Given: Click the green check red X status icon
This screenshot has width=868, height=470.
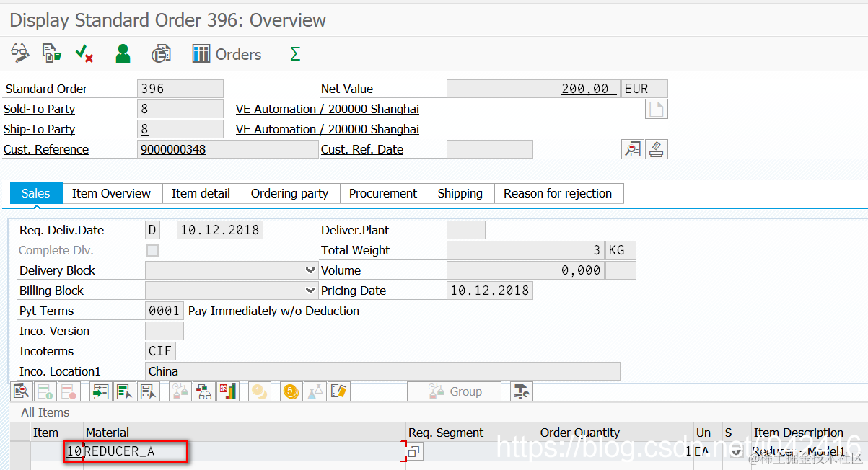Looking at the screenshot, I should pyautogui.click(x=84, y=53).
